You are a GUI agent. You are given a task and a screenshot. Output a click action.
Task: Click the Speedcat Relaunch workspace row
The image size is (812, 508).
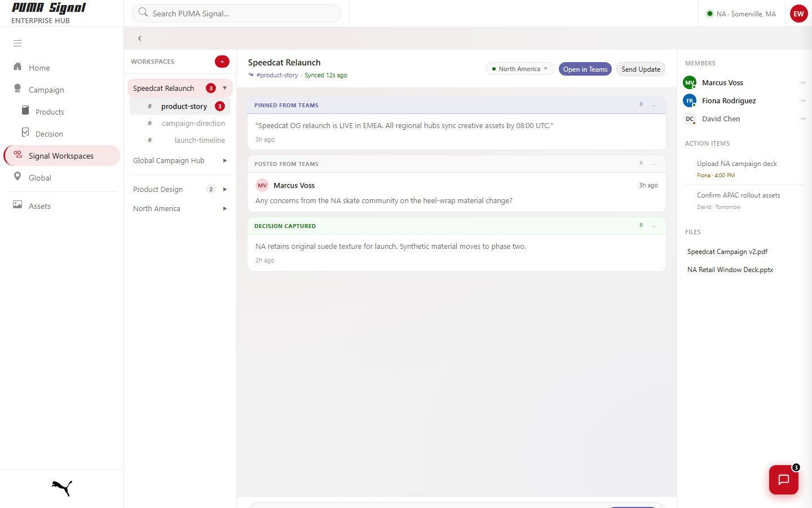180,88
